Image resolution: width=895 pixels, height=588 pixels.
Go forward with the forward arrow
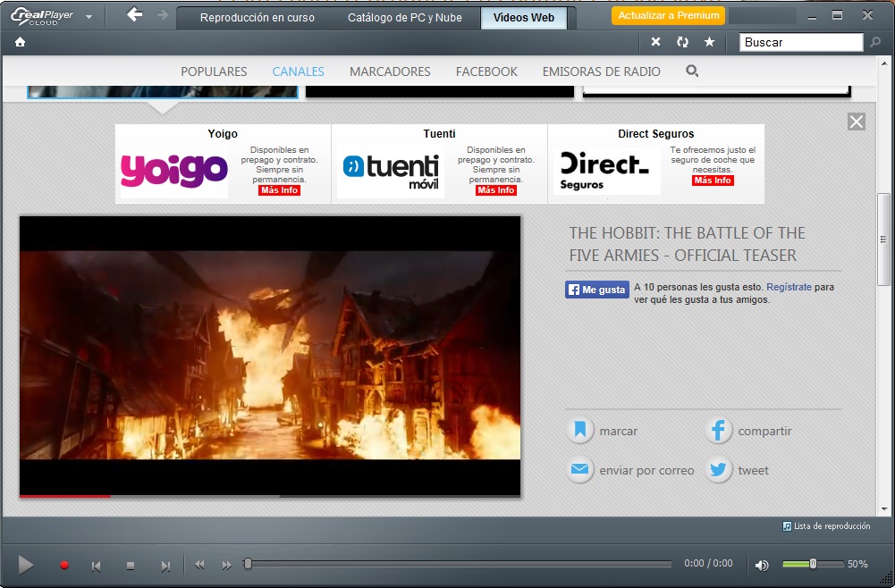click(x=163, y=15)
